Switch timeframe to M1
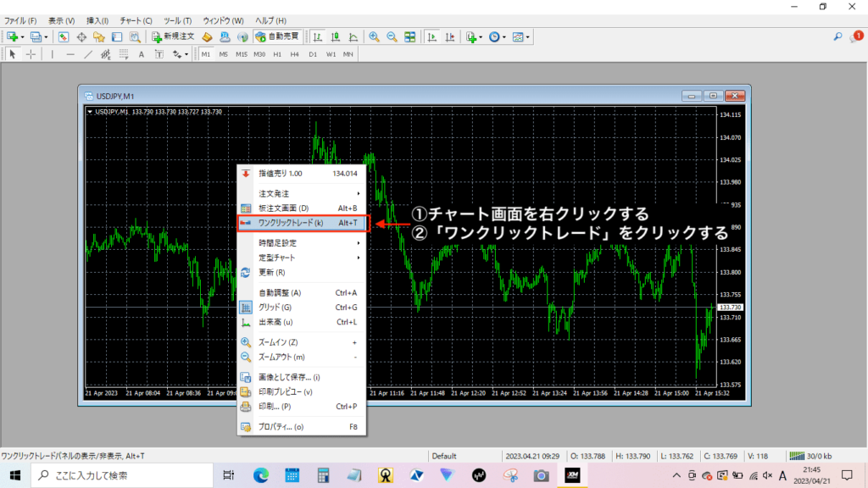This screenshot has width=868, height=488. [x=206, y=54]
